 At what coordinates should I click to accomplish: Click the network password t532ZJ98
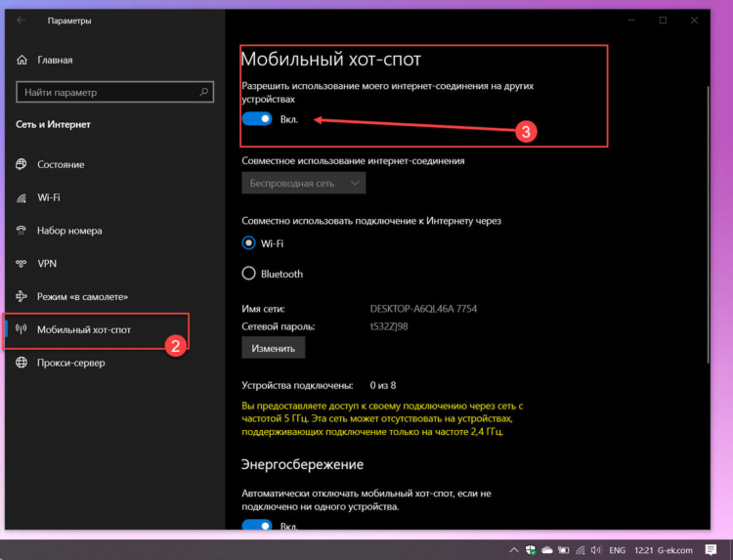point(389,326)
